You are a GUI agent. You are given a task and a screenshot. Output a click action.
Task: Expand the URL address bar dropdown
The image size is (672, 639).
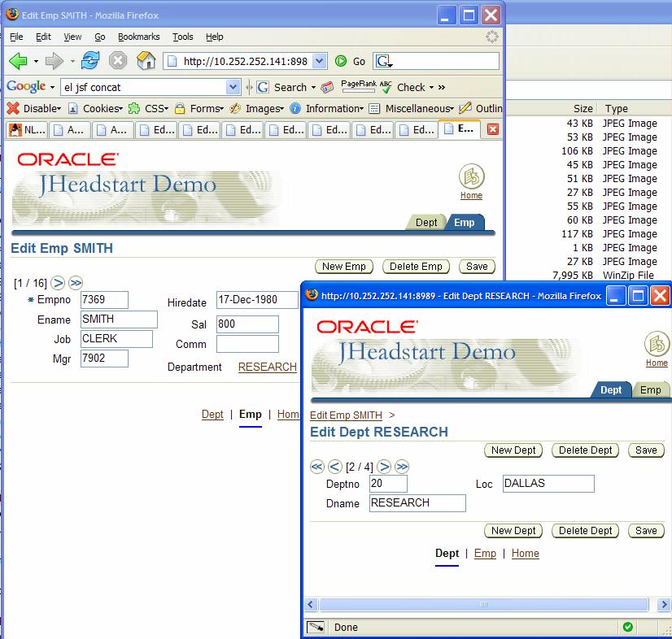(319, 61)
